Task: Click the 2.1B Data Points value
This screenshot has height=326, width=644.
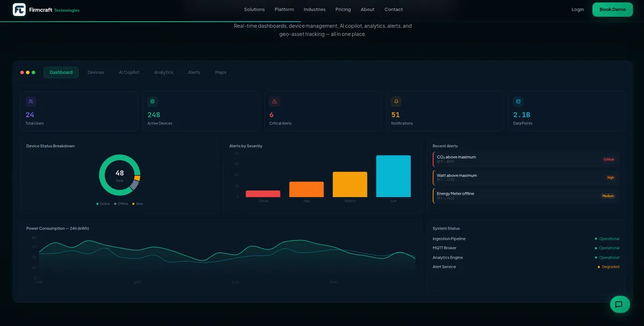Action: (522, 115)
